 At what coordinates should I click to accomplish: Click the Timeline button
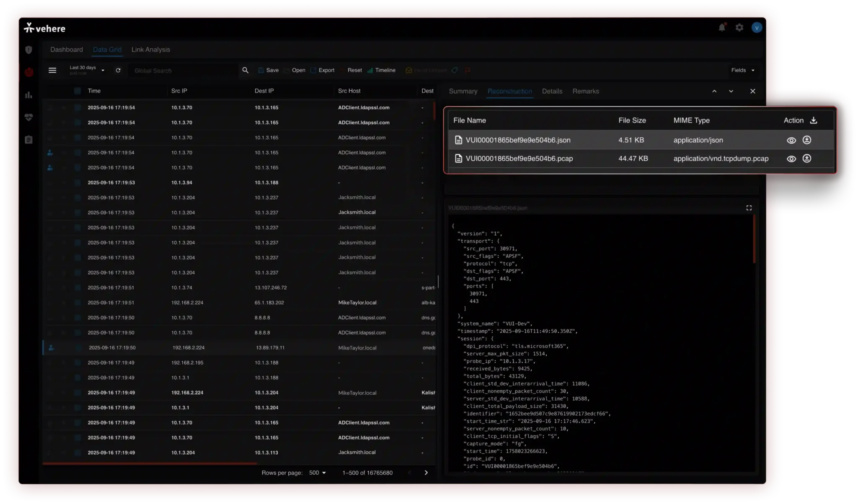tap(381, 70)
